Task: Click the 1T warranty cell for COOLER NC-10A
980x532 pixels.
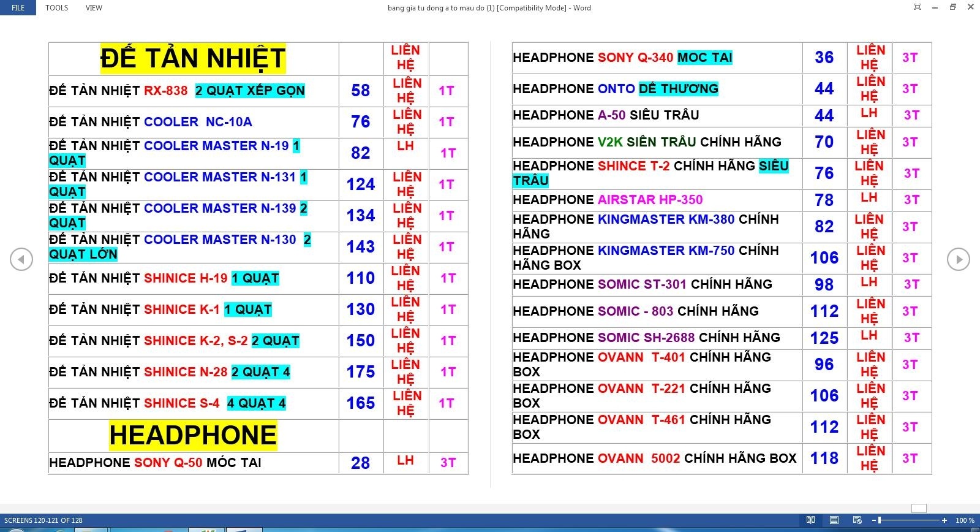Action: 447,122
